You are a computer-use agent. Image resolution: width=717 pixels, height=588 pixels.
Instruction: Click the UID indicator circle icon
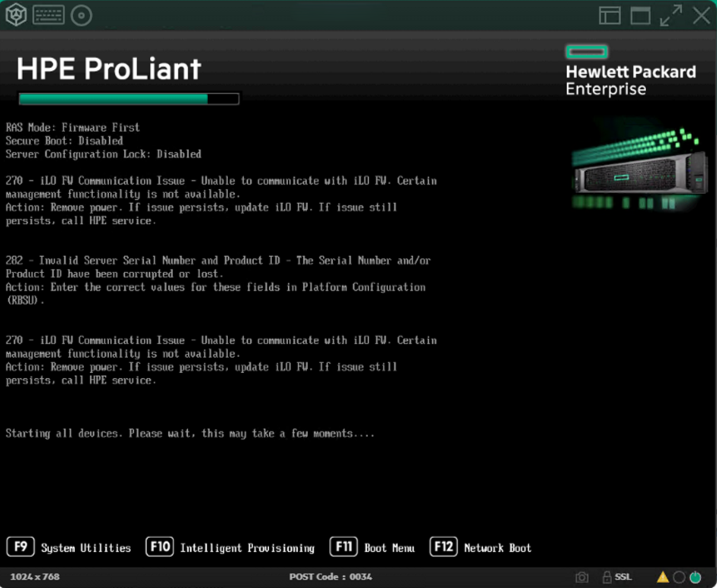pyautogui.click(x=679, y=577)
